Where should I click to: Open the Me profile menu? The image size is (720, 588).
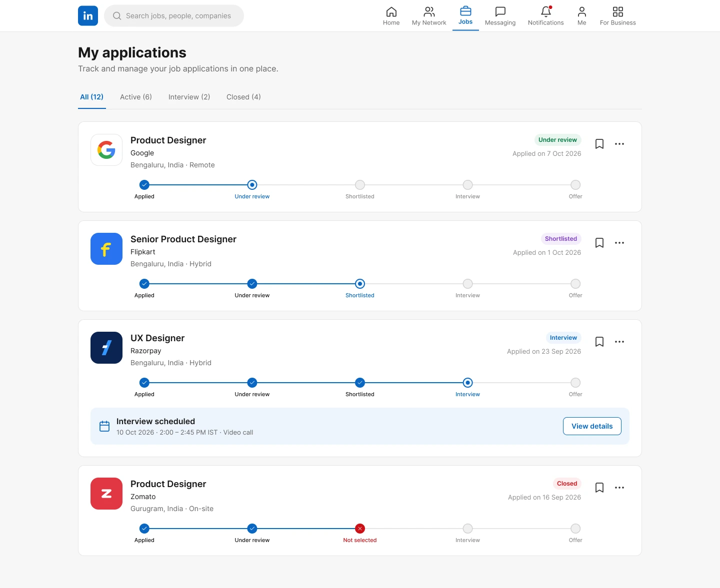(x=581, y=16)
